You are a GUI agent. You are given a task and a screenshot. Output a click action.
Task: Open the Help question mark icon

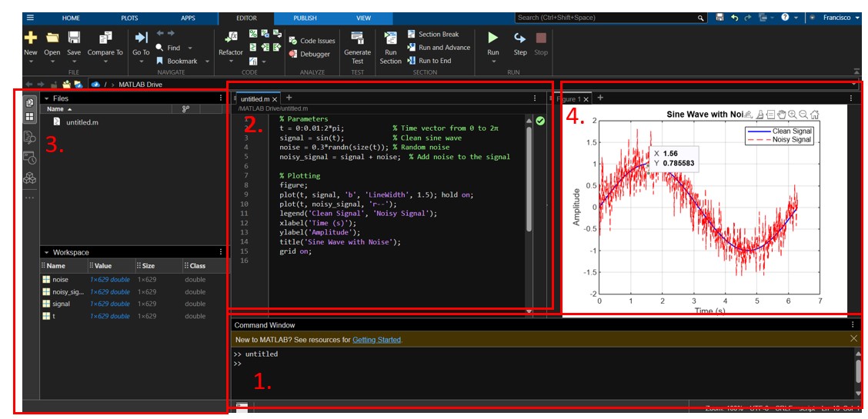pos(785,18)
